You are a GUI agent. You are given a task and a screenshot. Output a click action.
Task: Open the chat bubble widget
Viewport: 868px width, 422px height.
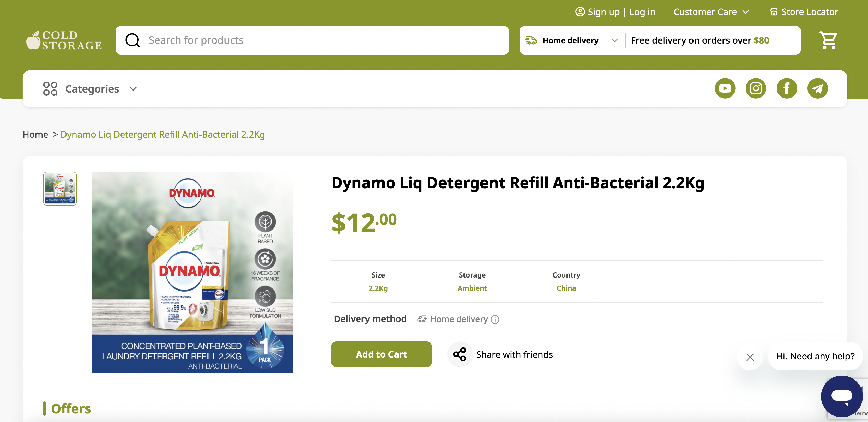point(841,396)
